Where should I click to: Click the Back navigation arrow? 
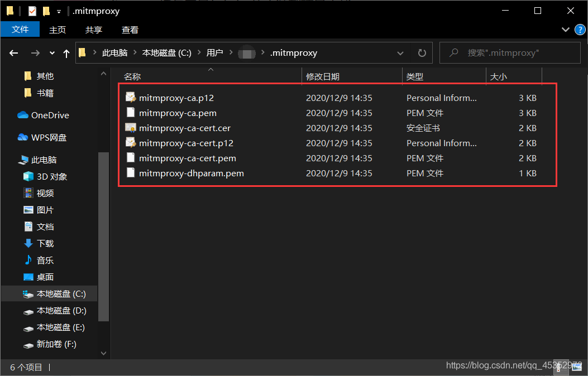14,53
